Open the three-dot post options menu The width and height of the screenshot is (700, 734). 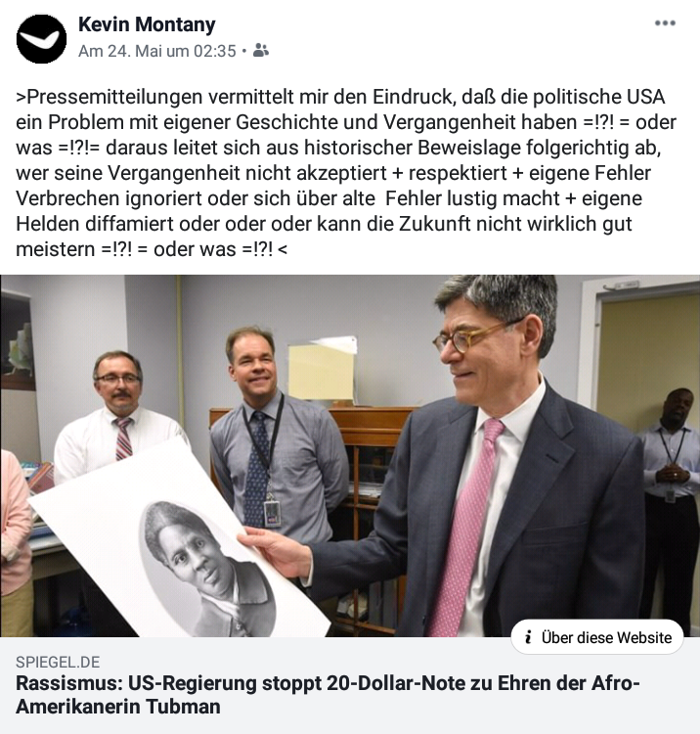(665, 22)
